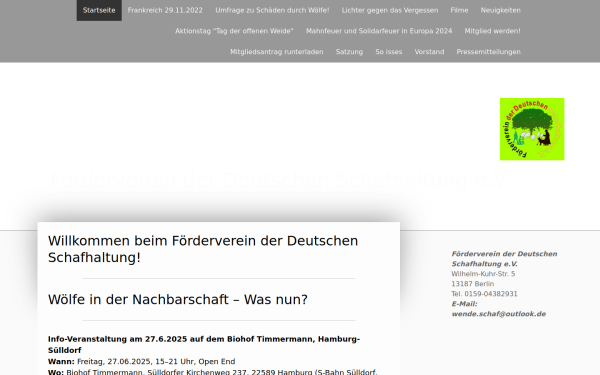Click sidebar address Wilhelm-Kuhr-Str. 5
This screenshot has width=600, height=375.
coord(483,274)
